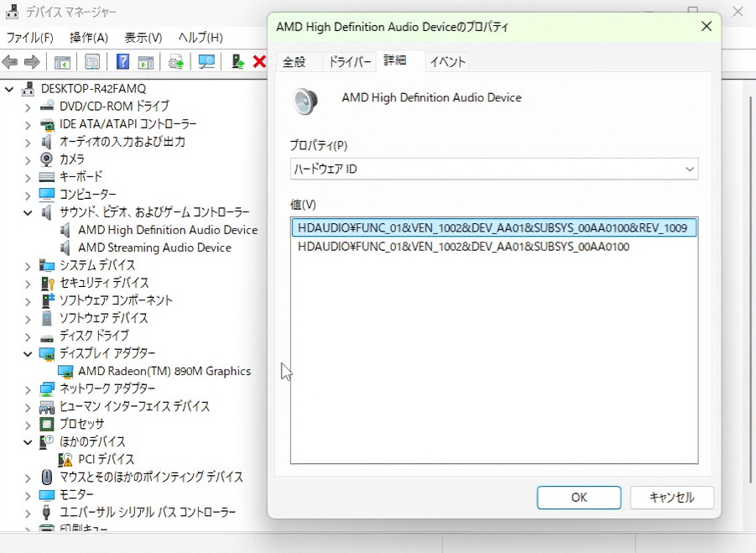Collapse the ディスプレイ アダプター node
The image size is (756, 553).
pos(28,354)
